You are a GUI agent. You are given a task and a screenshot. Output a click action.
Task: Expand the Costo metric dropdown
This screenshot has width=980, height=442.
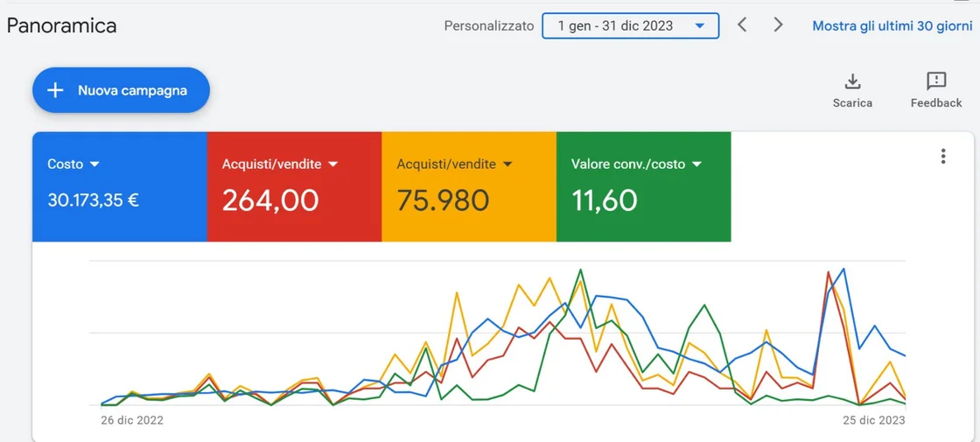click(x=95, y=165)
